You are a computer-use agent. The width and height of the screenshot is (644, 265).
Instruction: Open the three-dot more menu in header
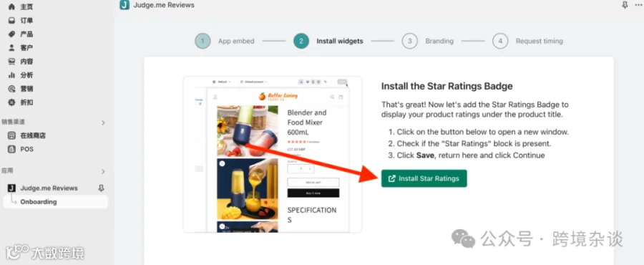638,5
